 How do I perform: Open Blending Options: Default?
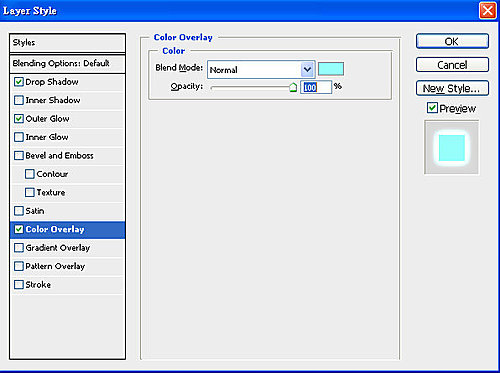[67, 63]
